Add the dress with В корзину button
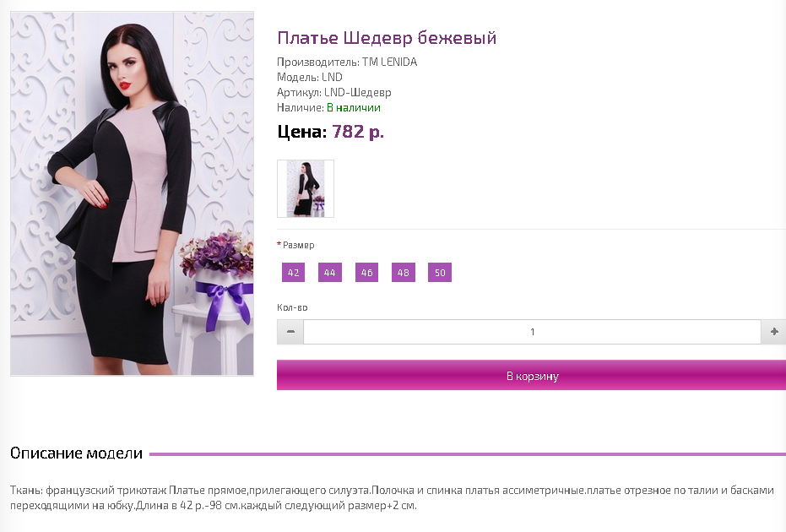 (x=531, y=376)
